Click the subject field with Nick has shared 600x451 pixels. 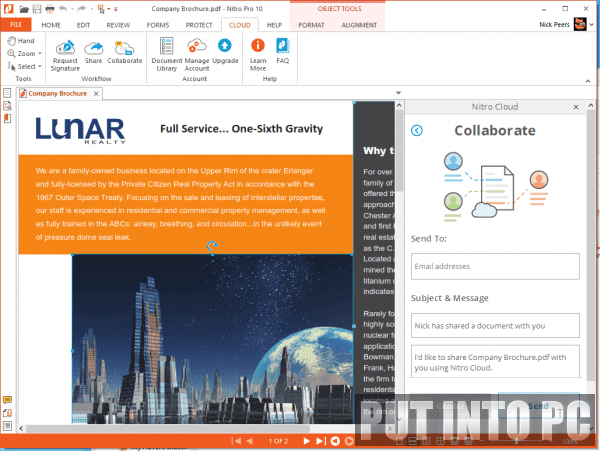495,326
